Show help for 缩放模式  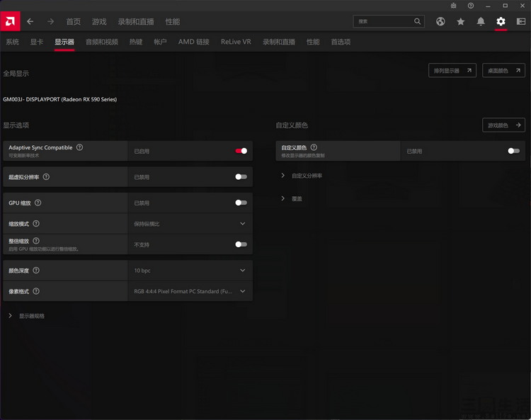(36, 224)
